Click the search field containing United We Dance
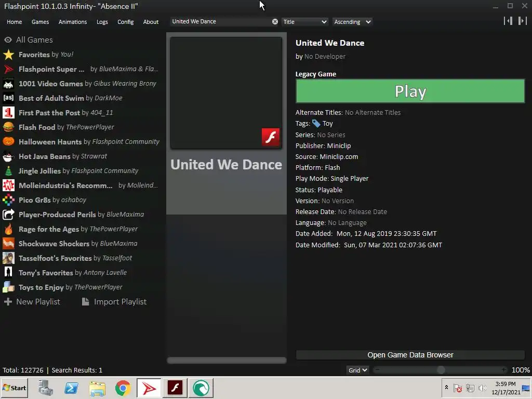 click(221, 22)
